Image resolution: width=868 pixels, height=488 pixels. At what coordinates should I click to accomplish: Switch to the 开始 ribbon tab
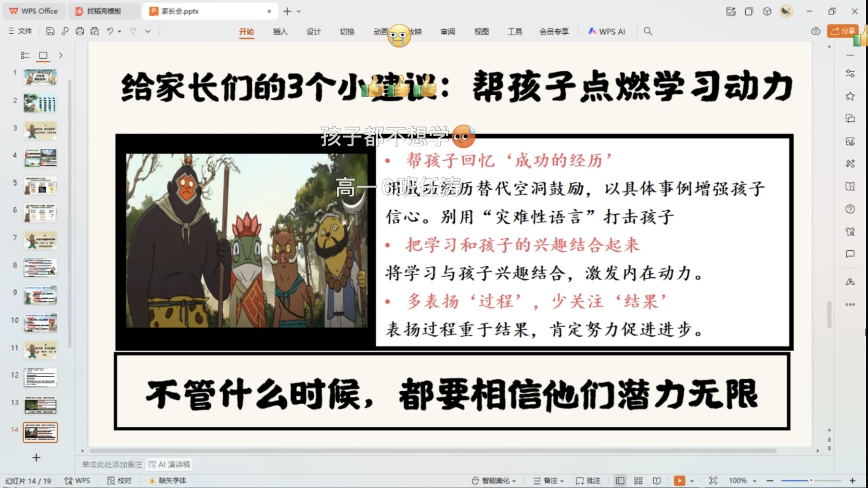(x=246, y=32)
